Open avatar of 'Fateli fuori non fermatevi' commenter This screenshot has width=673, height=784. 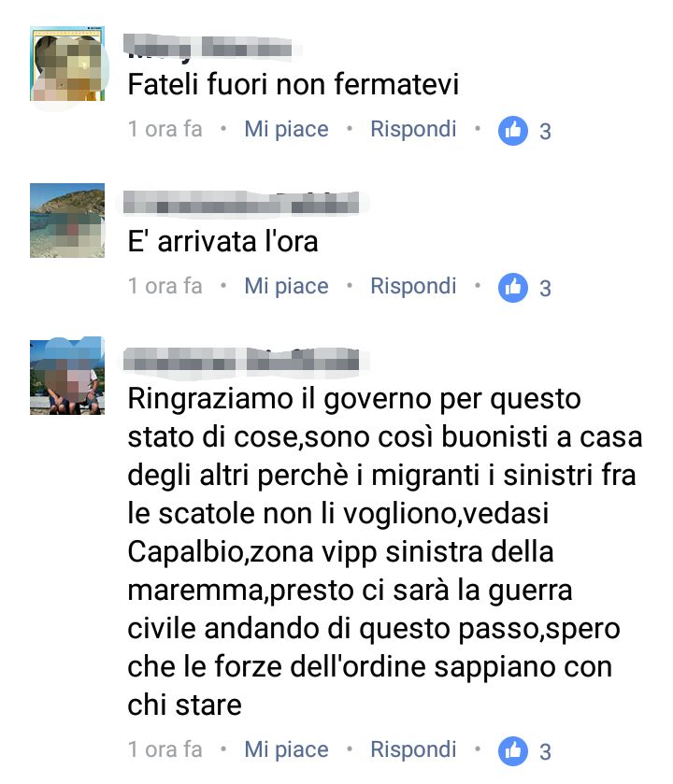coord(67,64)
